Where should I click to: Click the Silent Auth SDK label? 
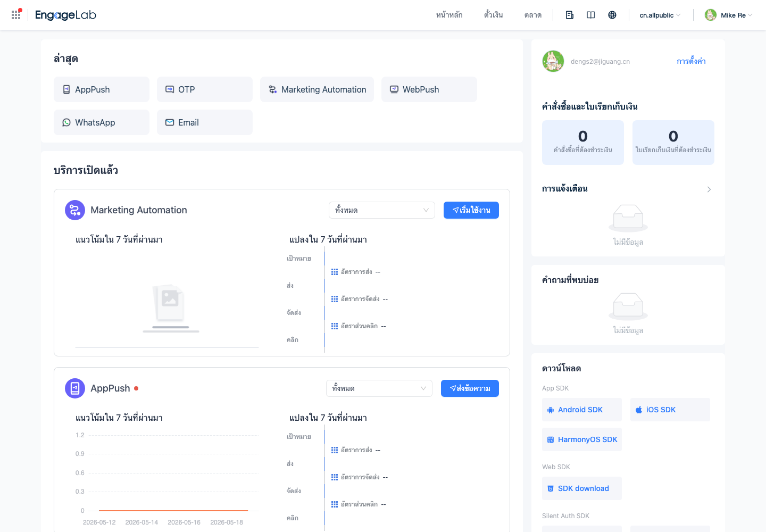pyautogui.click(x=565, y=516)
